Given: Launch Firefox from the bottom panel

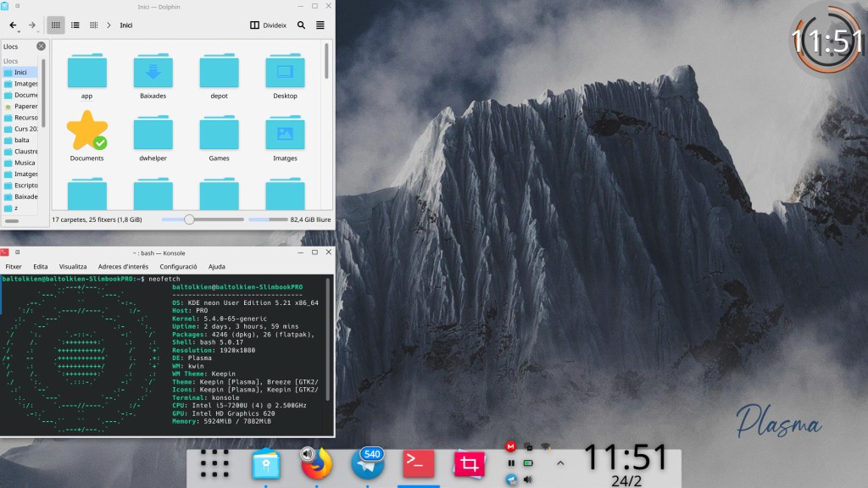Looking at the screenshot, I should point(317,463).
